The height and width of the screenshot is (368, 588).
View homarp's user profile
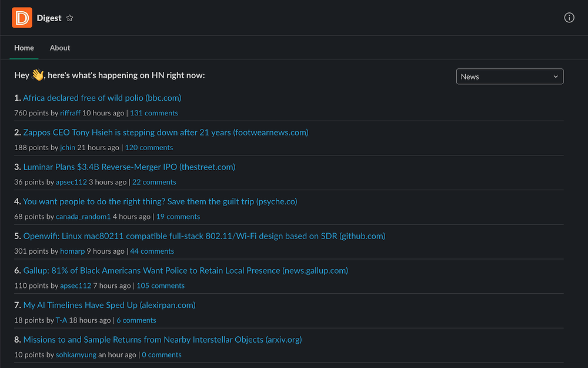[72, 251]
